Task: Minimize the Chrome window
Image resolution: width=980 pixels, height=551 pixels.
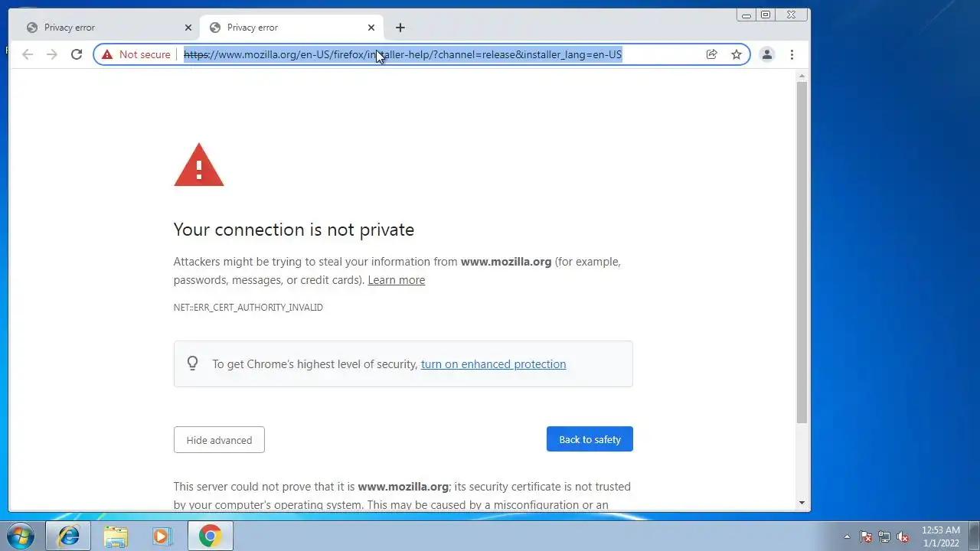Action: pyautogui.click(x=746, y=15)
